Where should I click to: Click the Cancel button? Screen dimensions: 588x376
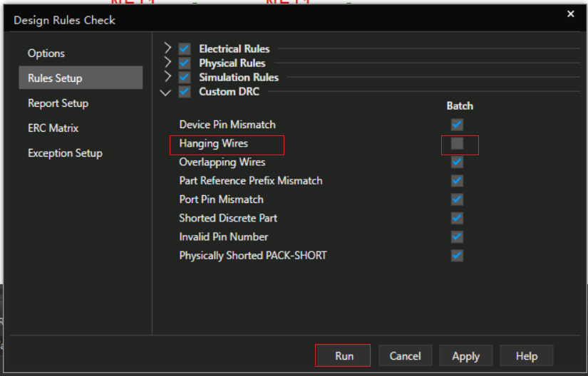click(x=406, y=355)
